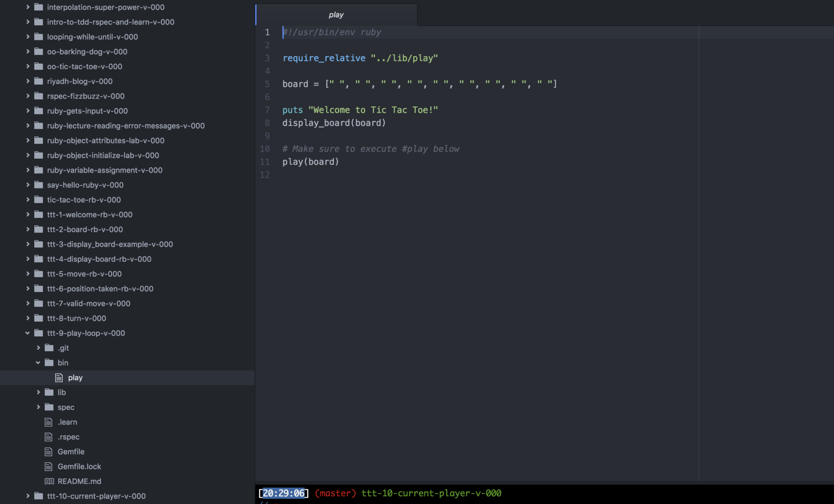The width and height of the screenshot is (834, 504).
Task: Expand the .git folder
Action: (38, 348)
